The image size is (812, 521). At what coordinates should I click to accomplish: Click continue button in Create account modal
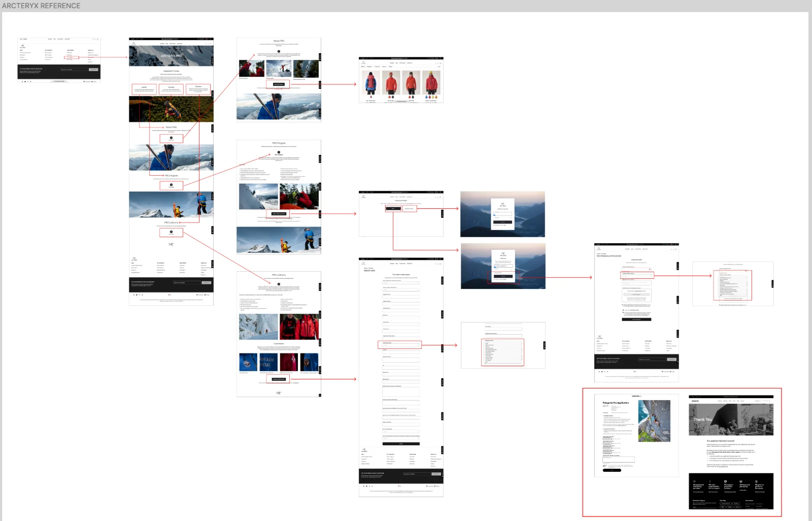502,222
